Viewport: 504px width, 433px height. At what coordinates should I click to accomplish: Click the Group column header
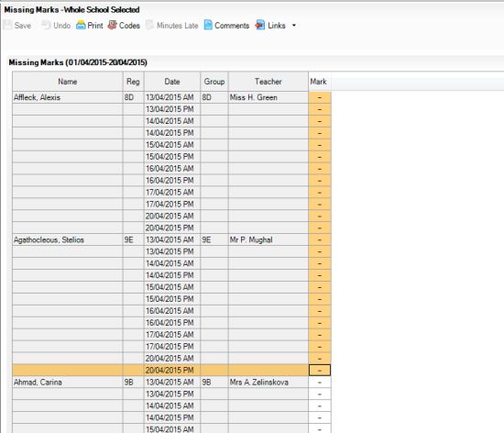214,82
